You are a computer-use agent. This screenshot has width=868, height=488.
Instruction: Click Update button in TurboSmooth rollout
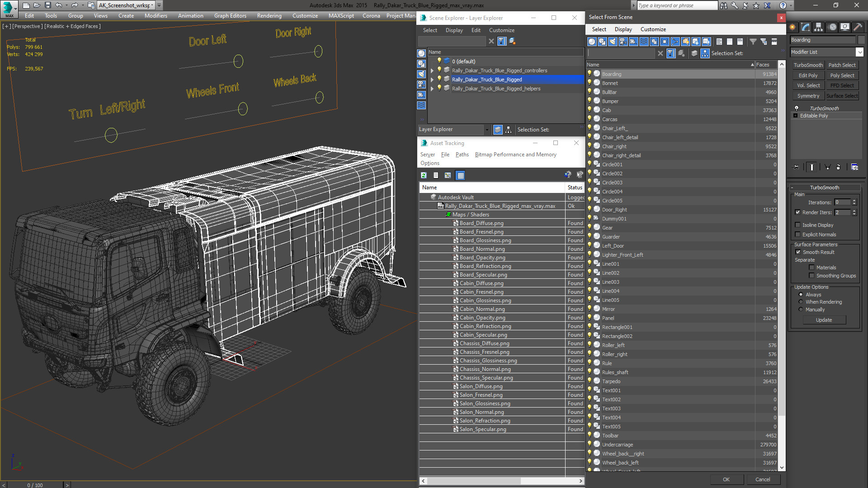tap(824, 320)
